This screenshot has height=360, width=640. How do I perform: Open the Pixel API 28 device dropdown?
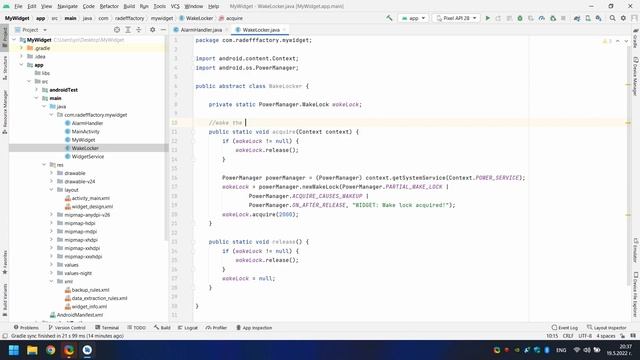[456, 18]
